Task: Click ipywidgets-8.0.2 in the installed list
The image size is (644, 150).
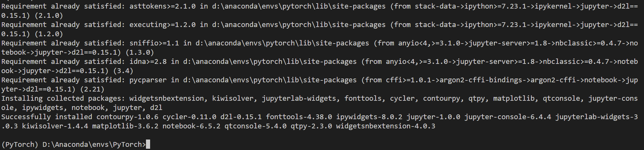Action: click(x=369, y=117)
